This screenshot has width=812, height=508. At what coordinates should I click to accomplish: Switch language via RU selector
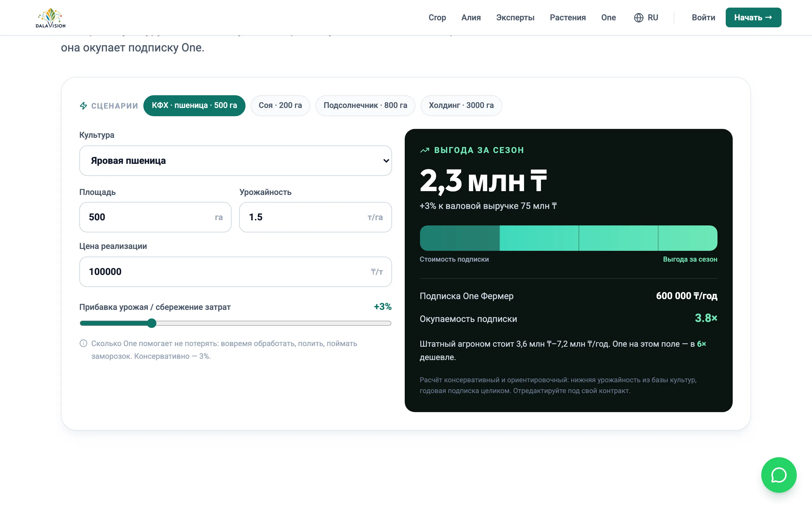coord(646,17)
